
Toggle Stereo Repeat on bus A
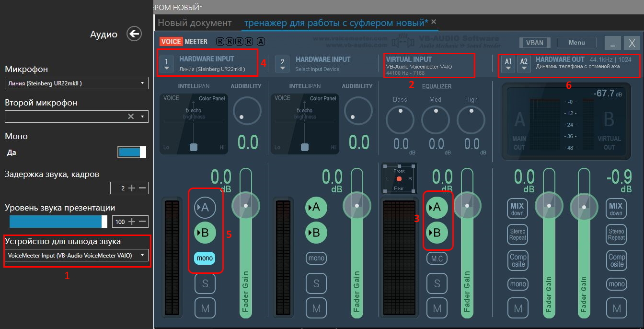[517, 235]
